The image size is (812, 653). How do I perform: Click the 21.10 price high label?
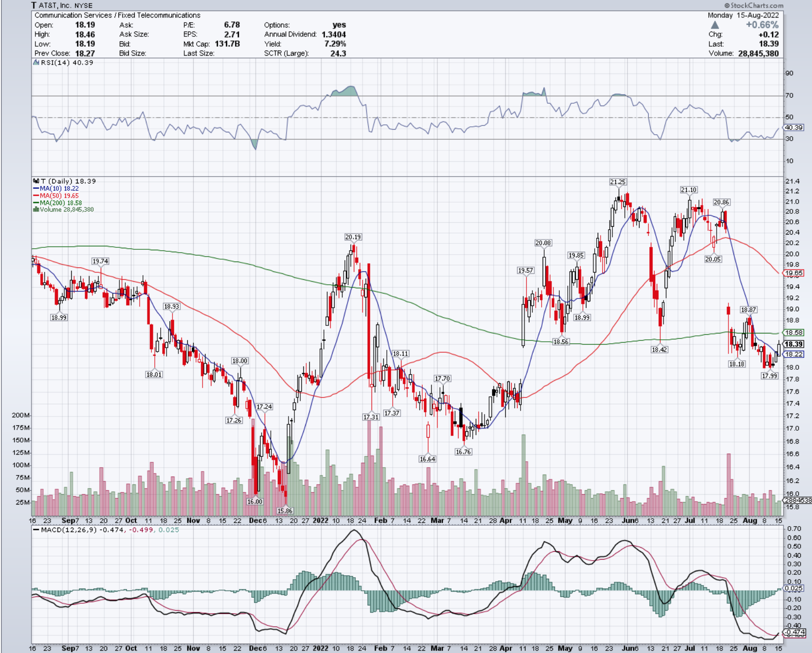pos(689,190)
